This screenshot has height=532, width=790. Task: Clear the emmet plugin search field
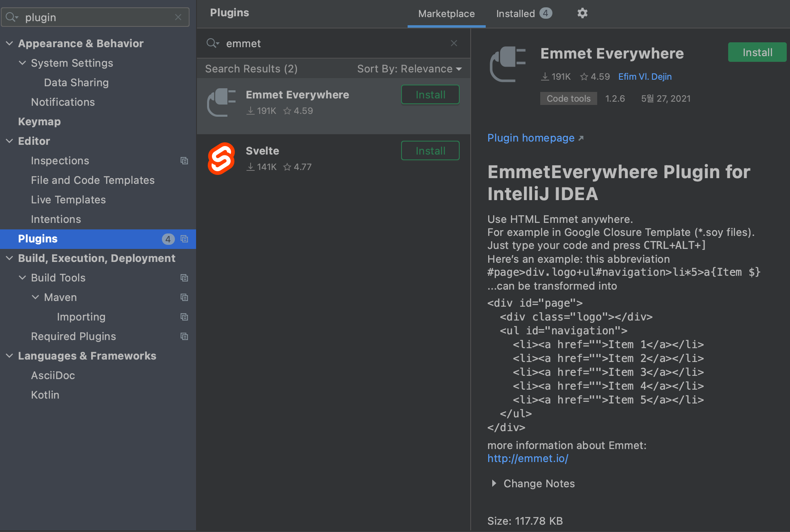tap(454, 43)
